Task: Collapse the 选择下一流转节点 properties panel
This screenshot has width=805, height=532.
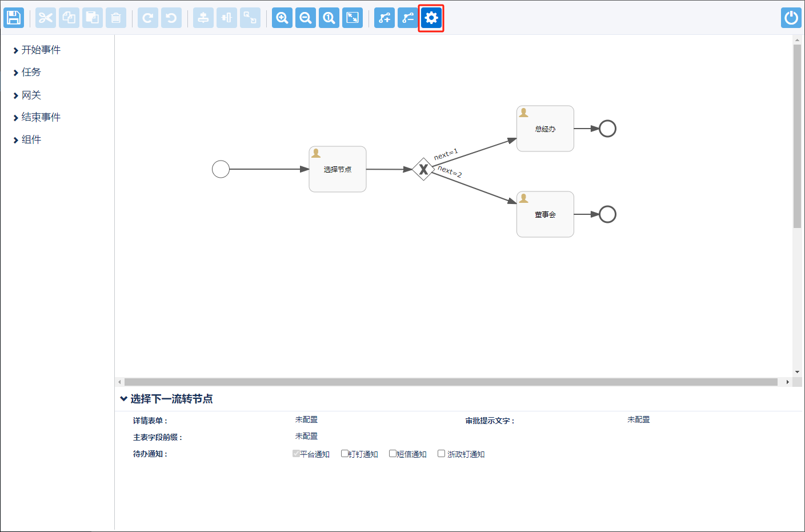Action: [x=124, y=399]
